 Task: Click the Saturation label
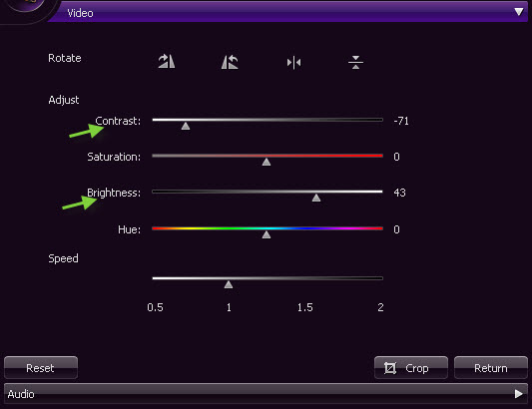coord(114,157)
